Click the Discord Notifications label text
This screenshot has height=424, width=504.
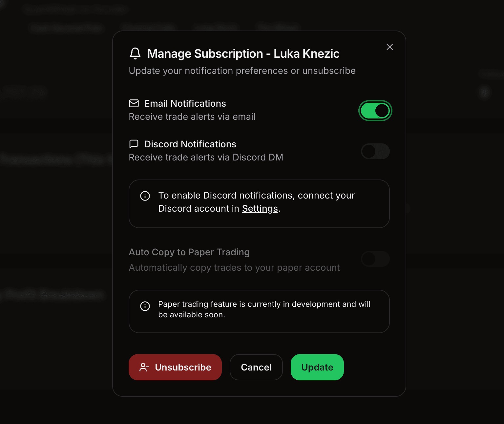190,144
